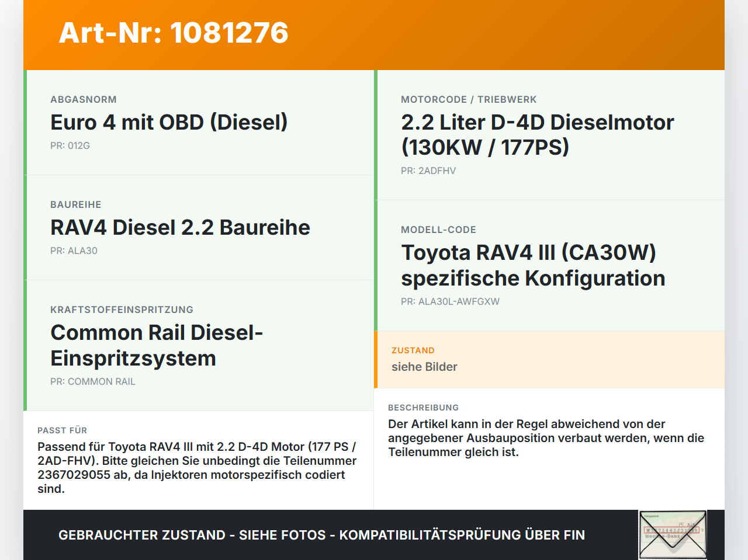Select the 'siehe Bilder' condition text
This screenshot has width=748, height=560.
[x=424, y=367]
